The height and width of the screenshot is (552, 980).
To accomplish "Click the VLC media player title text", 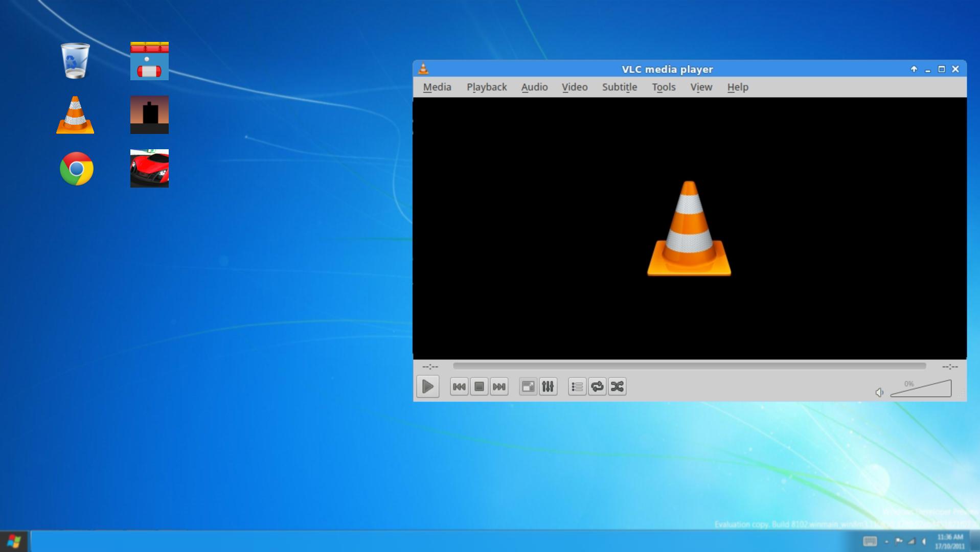I will pyautogui.click(x=667, y=69).
